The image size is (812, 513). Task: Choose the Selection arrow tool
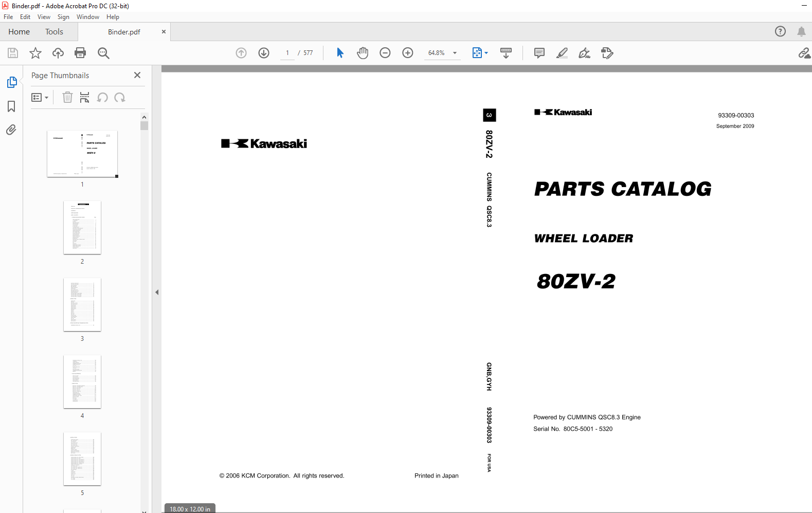pos(340,53)
